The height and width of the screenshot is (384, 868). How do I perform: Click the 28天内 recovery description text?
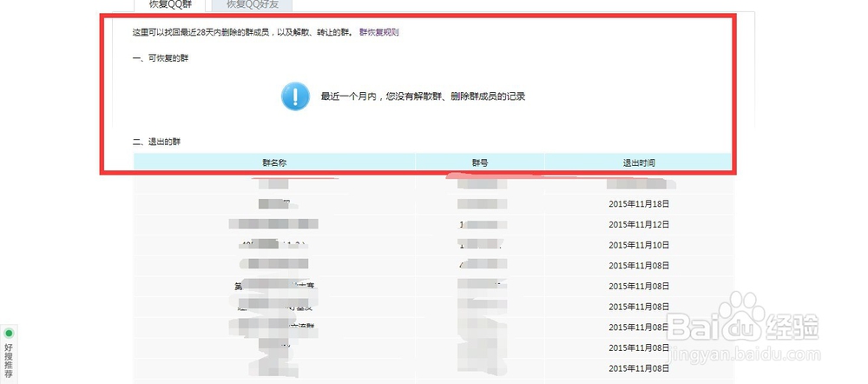click(x=242, y=32)
